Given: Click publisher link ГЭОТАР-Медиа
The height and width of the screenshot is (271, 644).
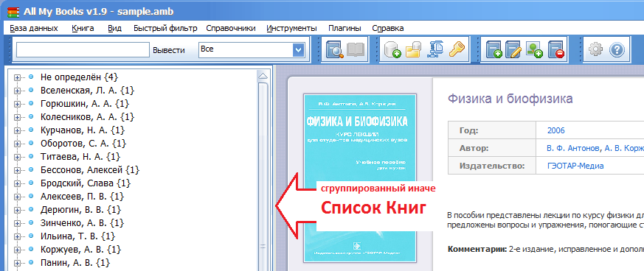Looking at the screenshot, I should click(x=575, y=166).
